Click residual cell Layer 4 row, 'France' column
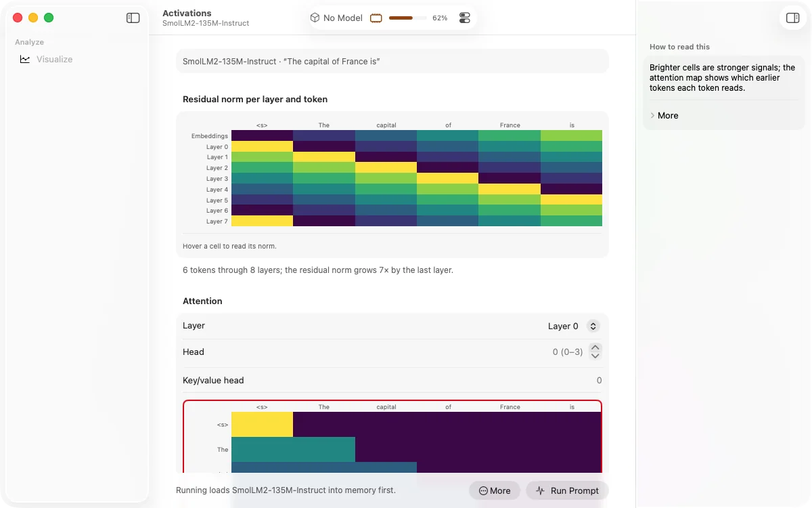The height and width of the screenshot is (508, 812). pos(510,189)
